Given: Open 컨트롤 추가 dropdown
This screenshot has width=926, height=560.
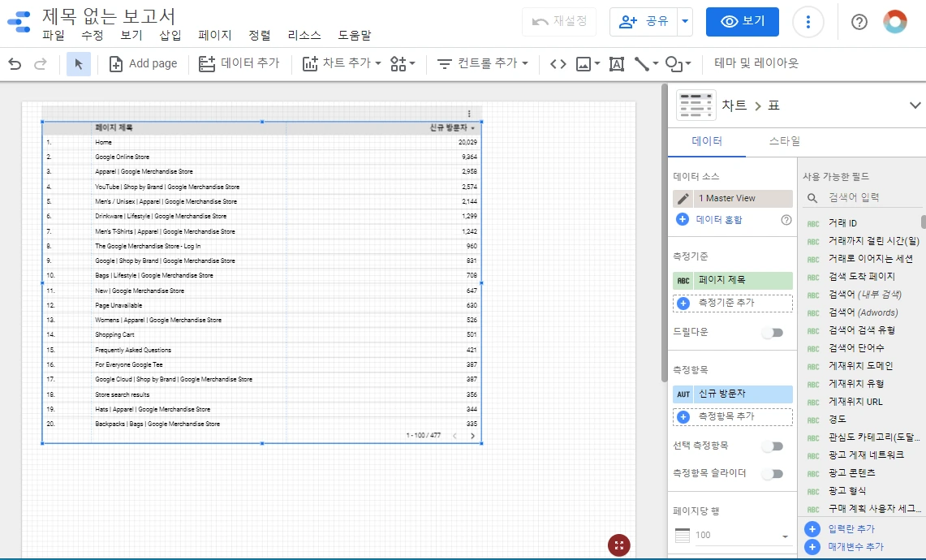Looking at the screenshot, I should pyautogui.click(x=483, y=64).
